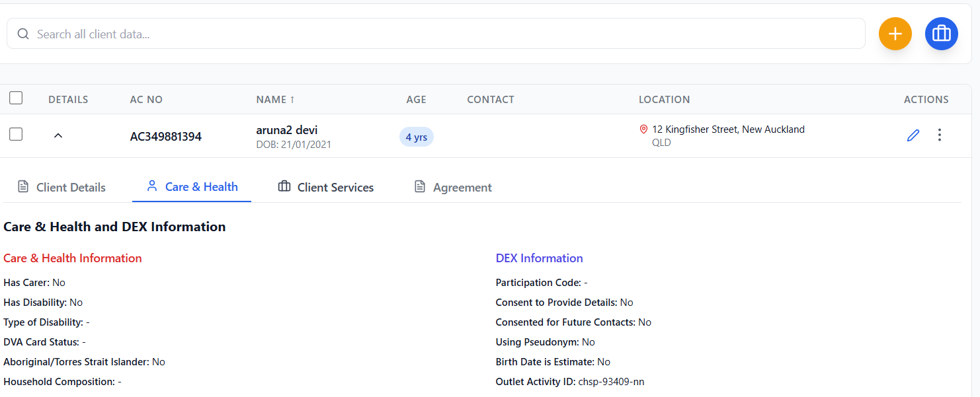The width and height of the screenshot is (980, 397).
Task: Click the account number AC349881394
Action: coord(165,137)
